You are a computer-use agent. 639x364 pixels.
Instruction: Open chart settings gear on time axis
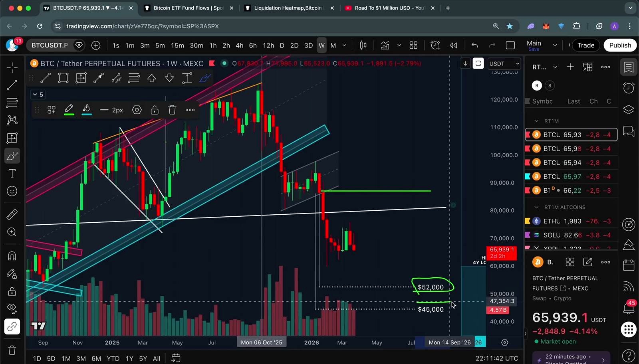(x=505, y=342)
